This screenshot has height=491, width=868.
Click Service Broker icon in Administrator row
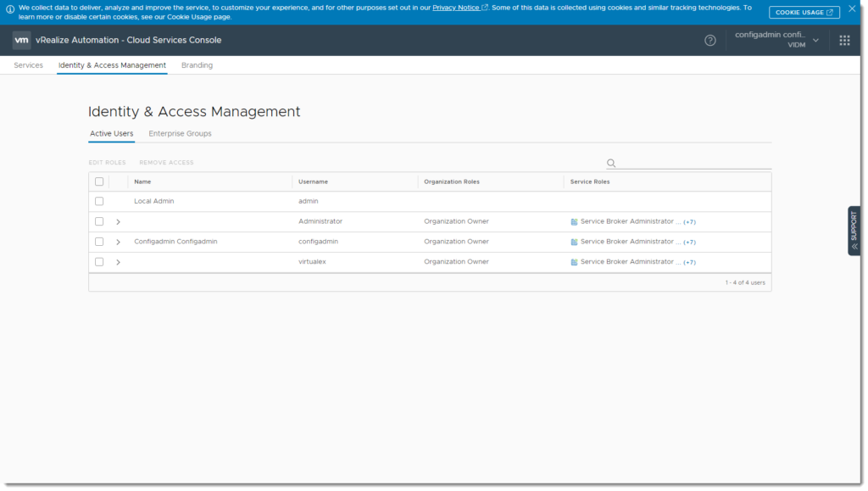pos(574,222)
